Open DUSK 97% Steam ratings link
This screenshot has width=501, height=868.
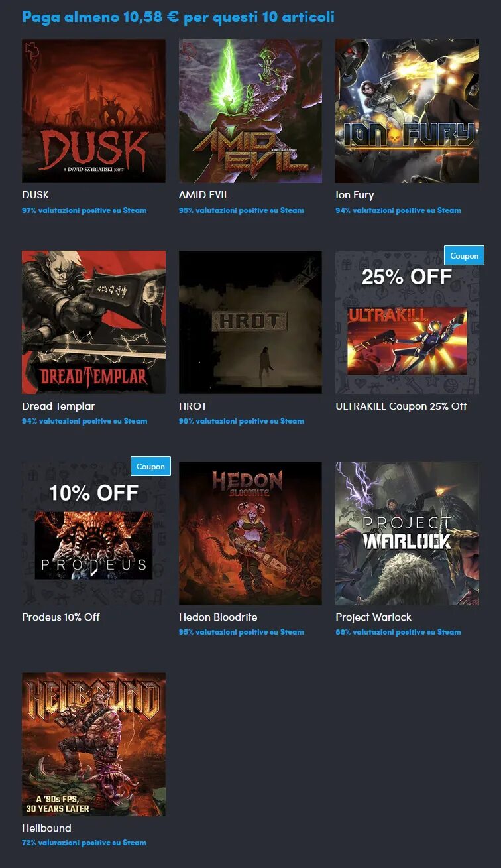[x=84, y=210]
